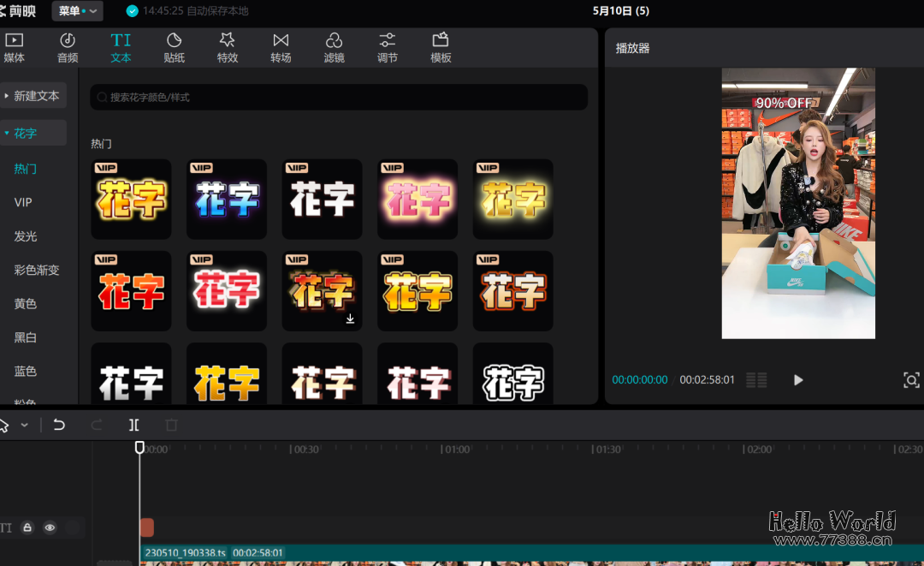
Task: Switch to the 媒体 (Media) tab
Action: coord(14,46)
